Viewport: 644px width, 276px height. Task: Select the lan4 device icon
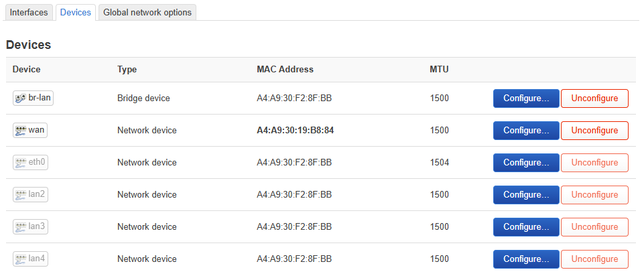pos(21,259)
